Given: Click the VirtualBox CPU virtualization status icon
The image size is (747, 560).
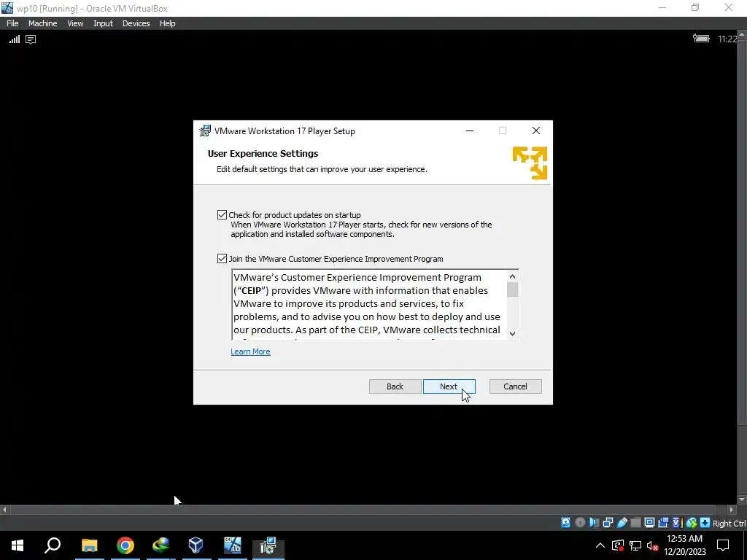Looking at the screenshot, I should coord(677,522).
